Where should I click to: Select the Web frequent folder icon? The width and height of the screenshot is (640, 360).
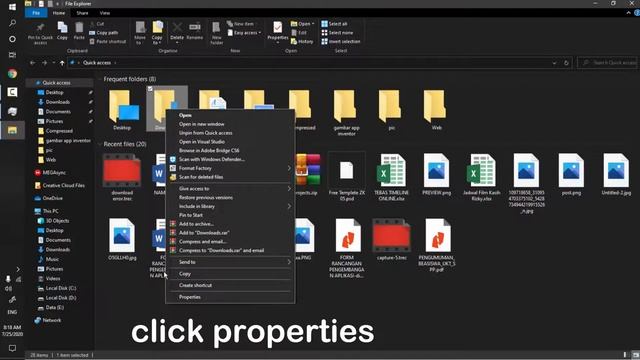[436, 107]
